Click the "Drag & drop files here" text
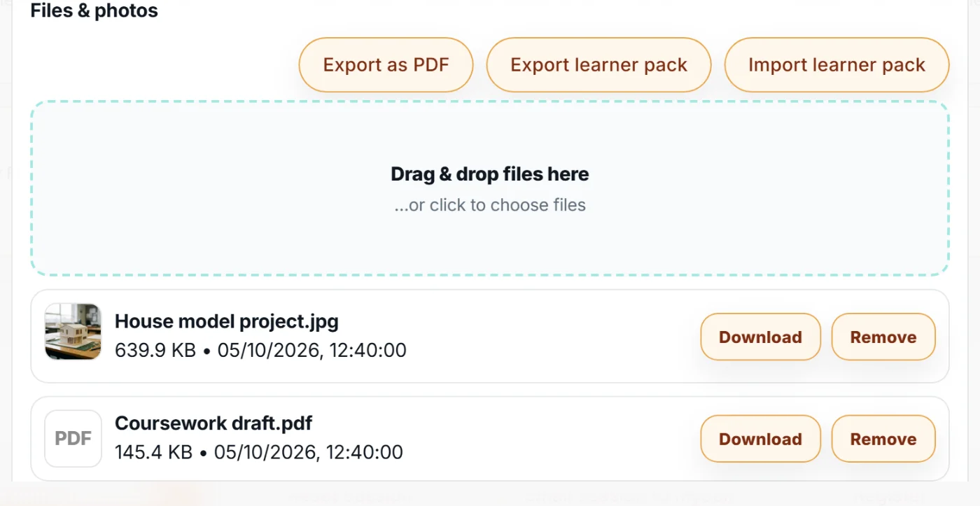The image size is (980, 506). (x=490, y=174)
